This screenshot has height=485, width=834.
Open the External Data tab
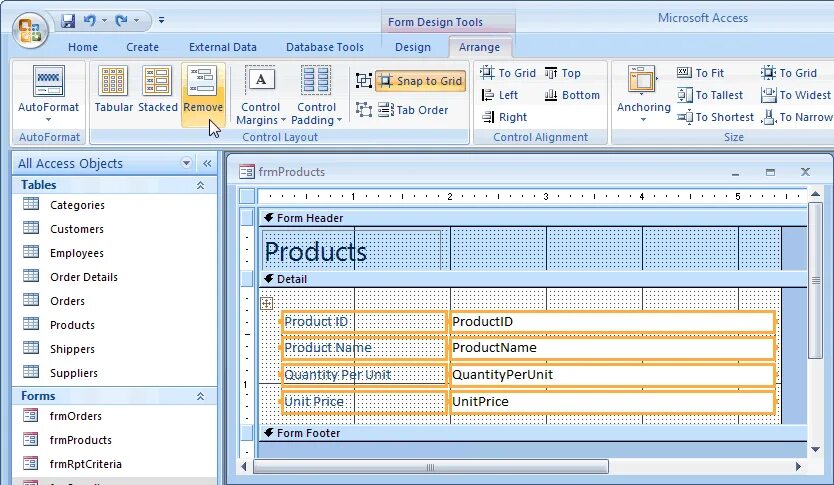pyautogui.click(x=222, y=47)
